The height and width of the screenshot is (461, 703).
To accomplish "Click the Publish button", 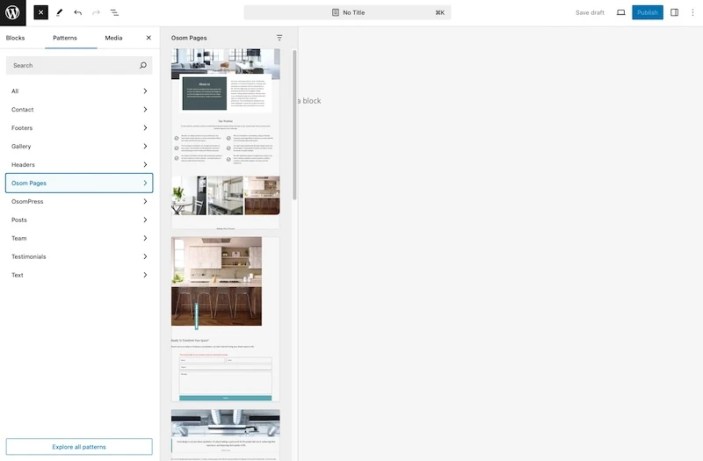I will pyautogui.click(x=647, y=13).
